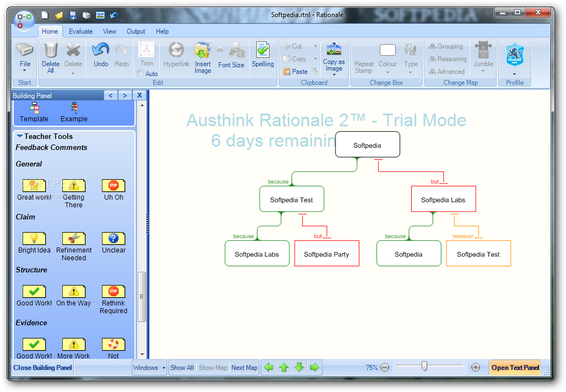Switch to the Output tab
The height and width of the screenshot is (392, 566).
(136, 31)
